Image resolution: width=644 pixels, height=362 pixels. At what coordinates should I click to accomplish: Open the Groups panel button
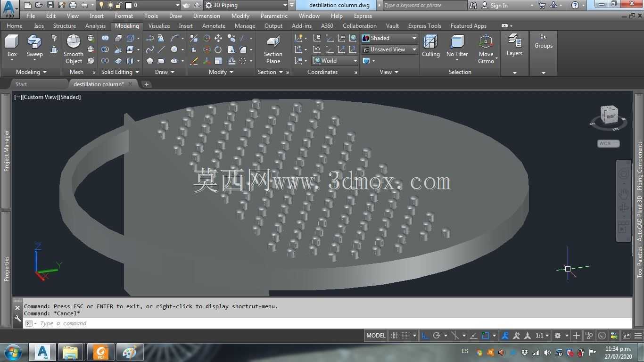(x=543, y=41)
